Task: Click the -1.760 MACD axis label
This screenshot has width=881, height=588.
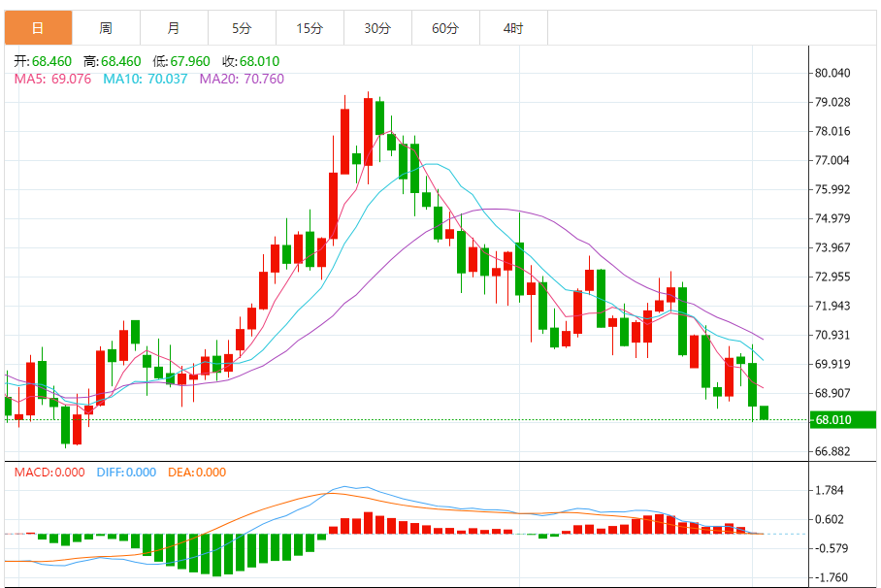Action: click(832, 577)
